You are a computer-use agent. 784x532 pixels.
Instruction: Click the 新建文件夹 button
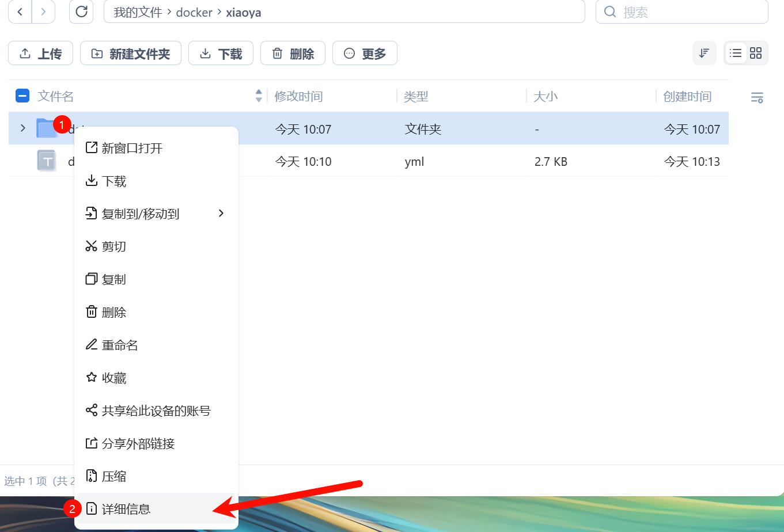click(x=131, y=54)
